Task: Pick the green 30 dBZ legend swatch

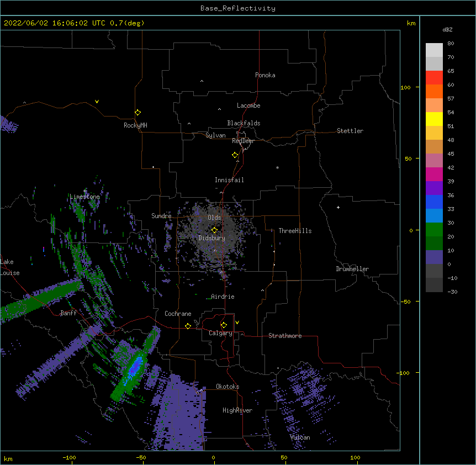Action: [434, 230]
